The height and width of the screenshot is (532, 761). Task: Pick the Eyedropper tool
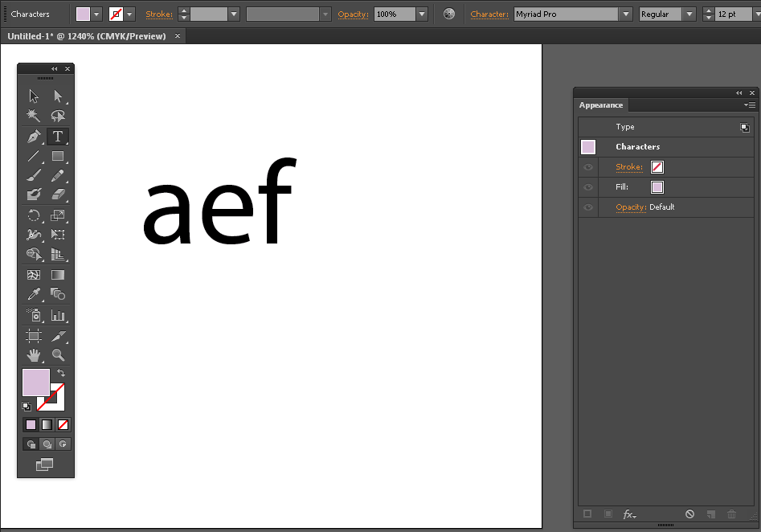click(34, 295)
